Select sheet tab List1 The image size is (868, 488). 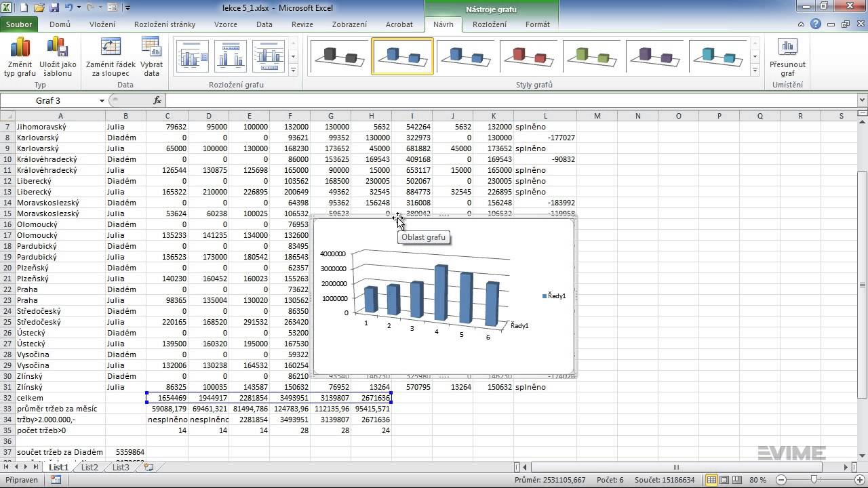tap(58, 467)
